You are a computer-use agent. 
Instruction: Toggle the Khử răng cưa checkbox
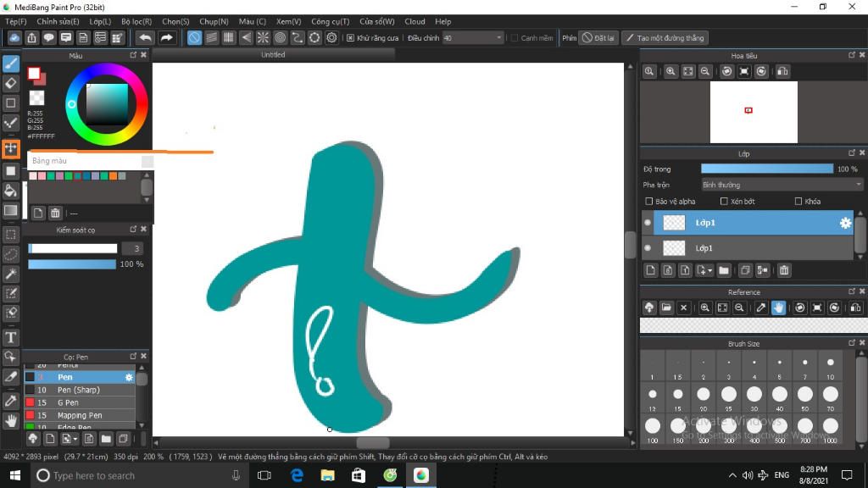[350, 37]
